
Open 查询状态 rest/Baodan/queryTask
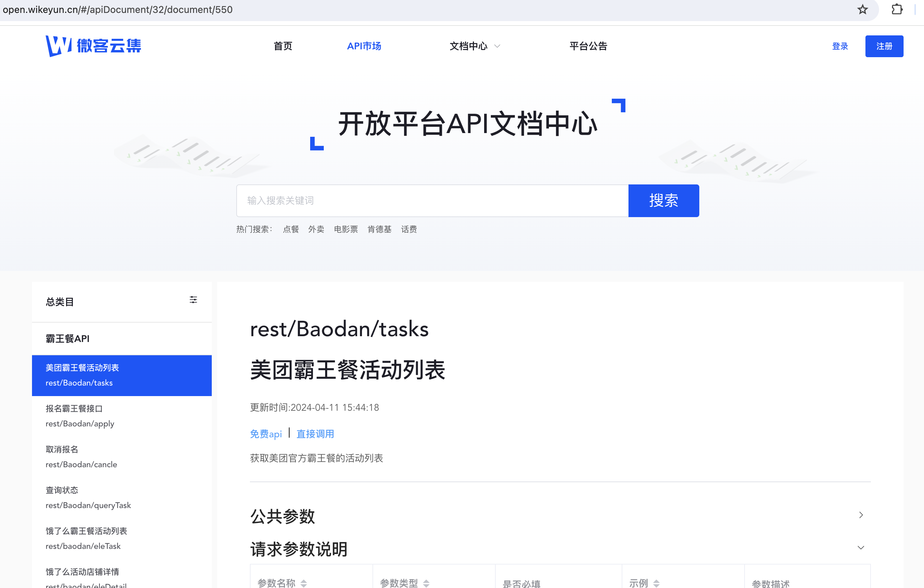122,498
